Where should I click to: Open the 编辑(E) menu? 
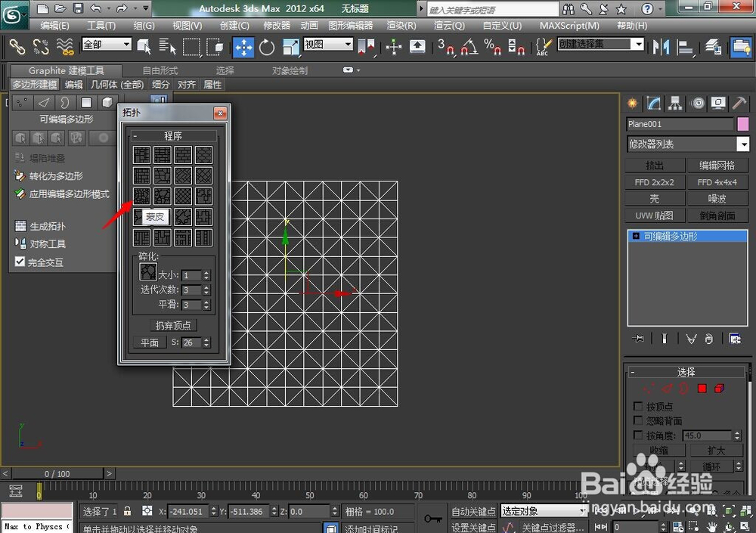[x=54, y=26]
